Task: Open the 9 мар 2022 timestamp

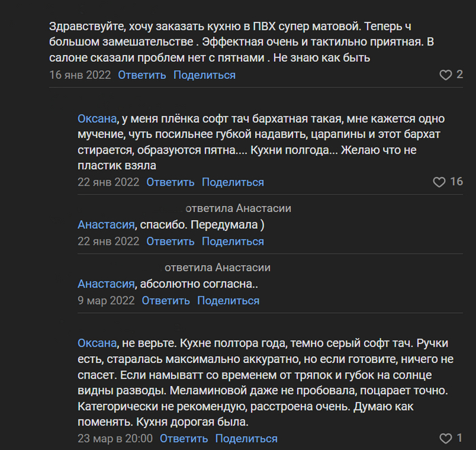Action: pyautogui.click(x=106, y=300)
